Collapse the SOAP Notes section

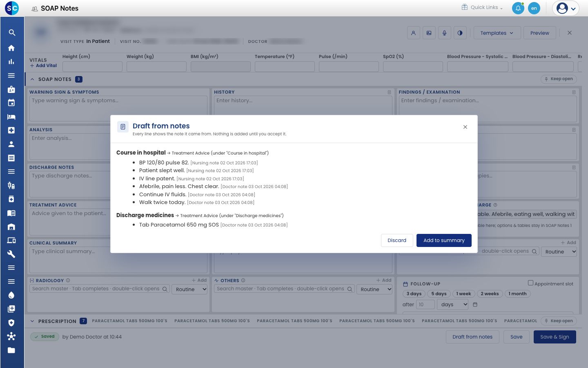32,79
